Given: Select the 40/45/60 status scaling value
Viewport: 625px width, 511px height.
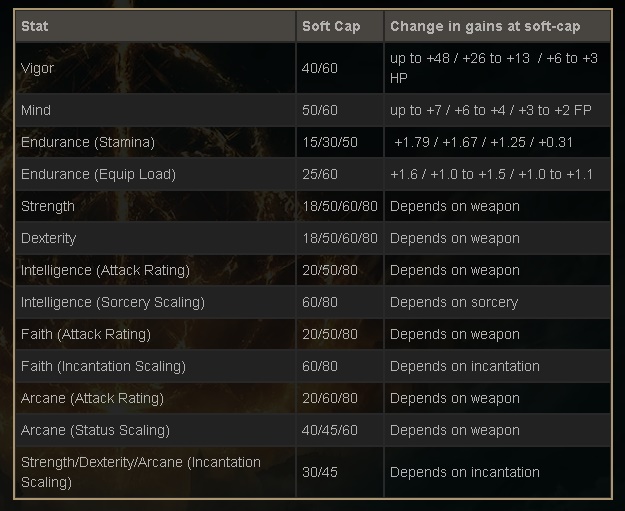Looking at the screenshot, I should click(x=330, y=430).
